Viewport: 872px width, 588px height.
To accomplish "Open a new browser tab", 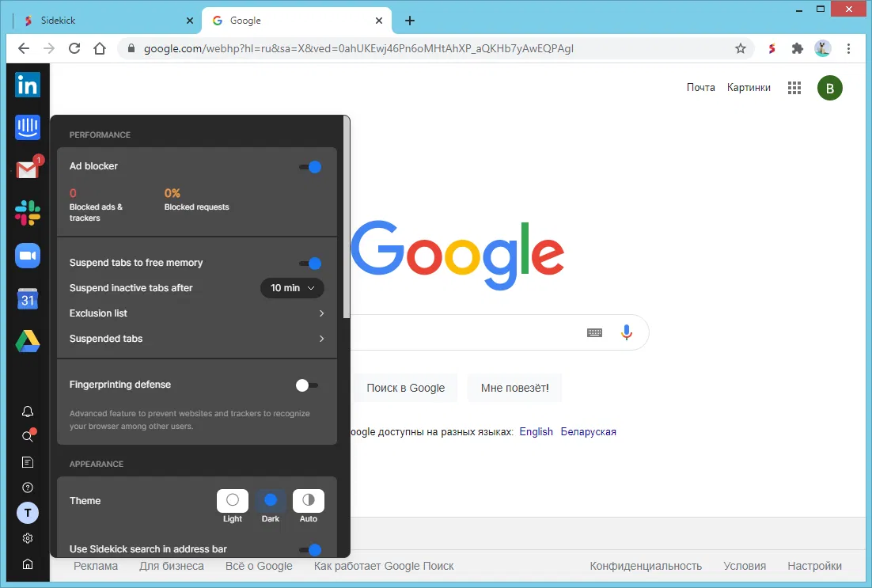I will point(410,21).
